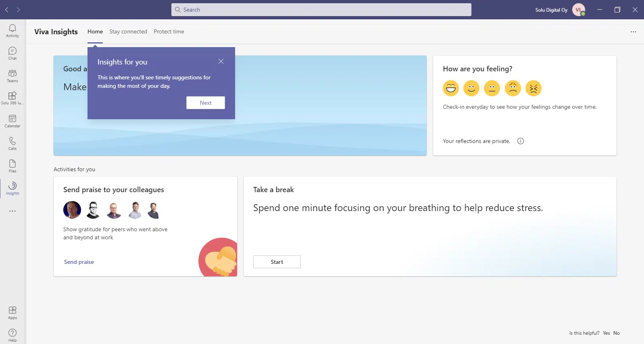
Task: Open the Apps store icon
Action: 13,312
